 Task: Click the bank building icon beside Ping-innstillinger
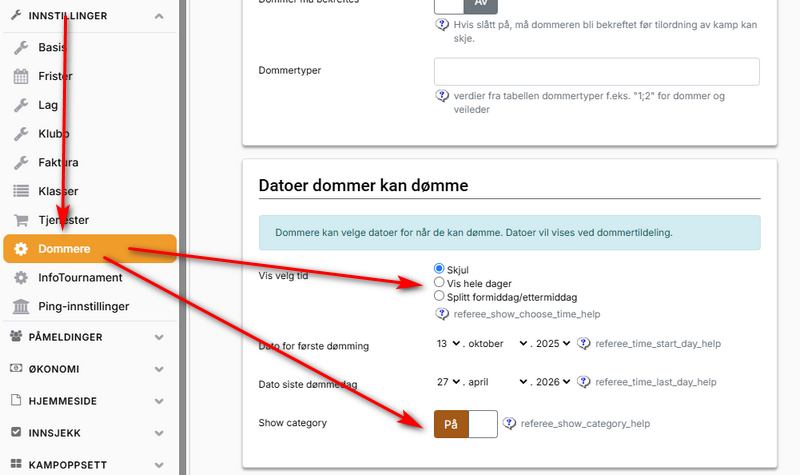(x=21, y=307)
